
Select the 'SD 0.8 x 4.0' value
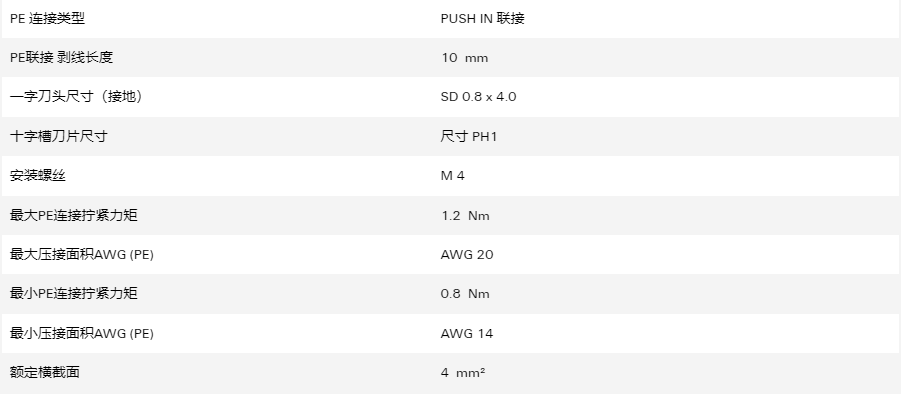click(x=478, y=96)
